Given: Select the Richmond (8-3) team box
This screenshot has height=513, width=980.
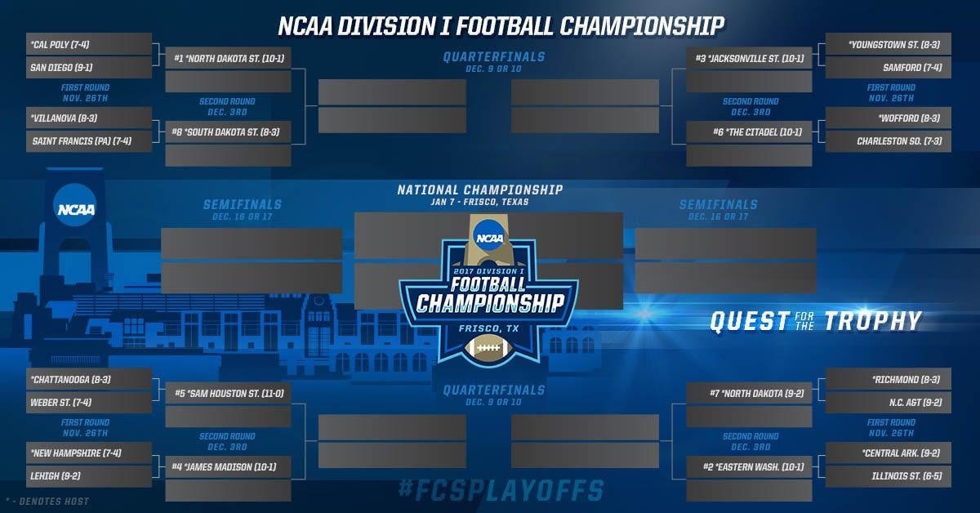Looking at the screenshot, I should point(889,379).
